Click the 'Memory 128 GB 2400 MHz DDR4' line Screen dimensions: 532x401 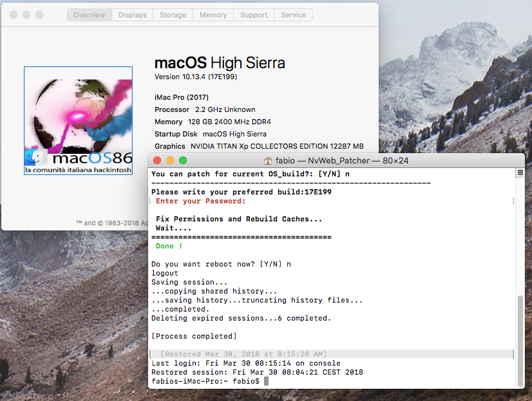(x=213, y=122)
